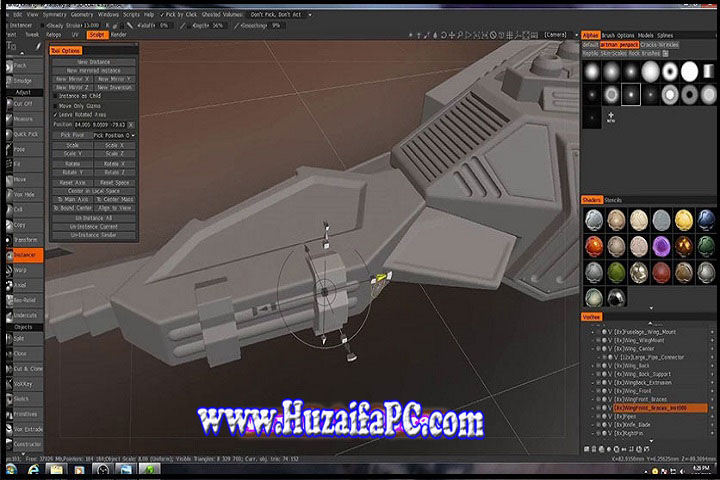This screenshot has height=480, width=720.
Task: Click the New Instance button
Action: tap(94, 62)
